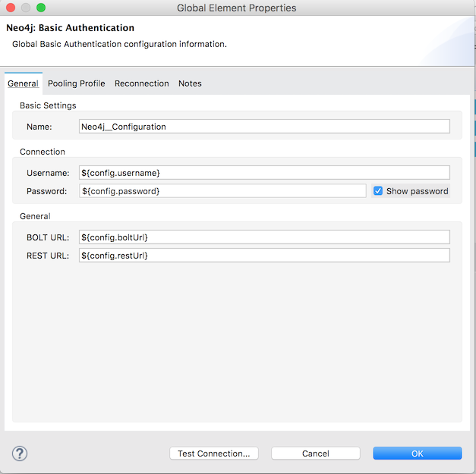476x474 pixels.
Task: Focus the REST URL input field
Action: point(264,256)
